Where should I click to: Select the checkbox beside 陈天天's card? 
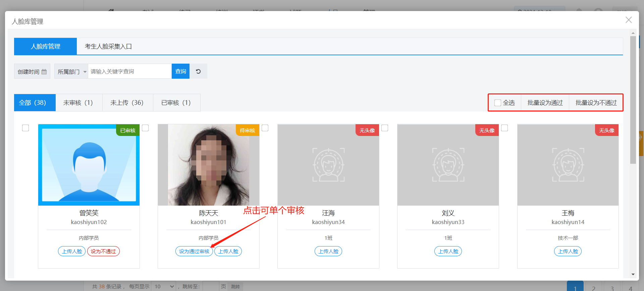pyautogui.click(x=145, y=128)
